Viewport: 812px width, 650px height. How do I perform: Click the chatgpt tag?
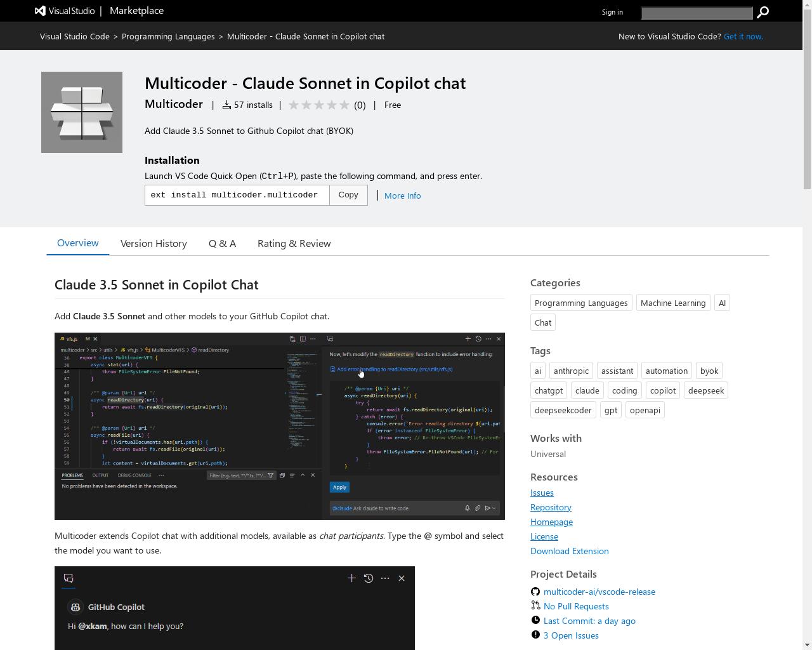[x=549, y=390]
